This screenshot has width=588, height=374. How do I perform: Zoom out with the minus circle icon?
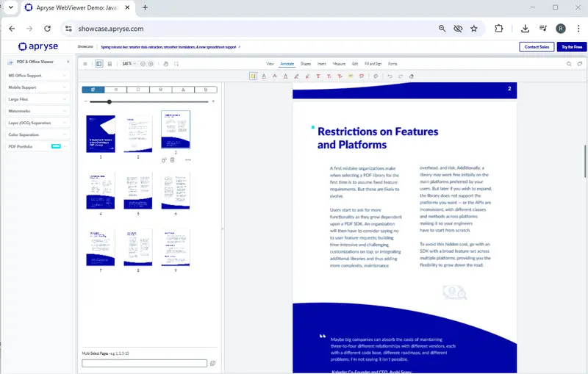pos(143,64)
